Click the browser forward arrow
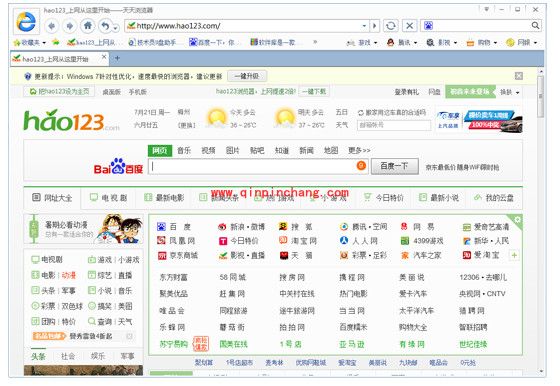 70,26
